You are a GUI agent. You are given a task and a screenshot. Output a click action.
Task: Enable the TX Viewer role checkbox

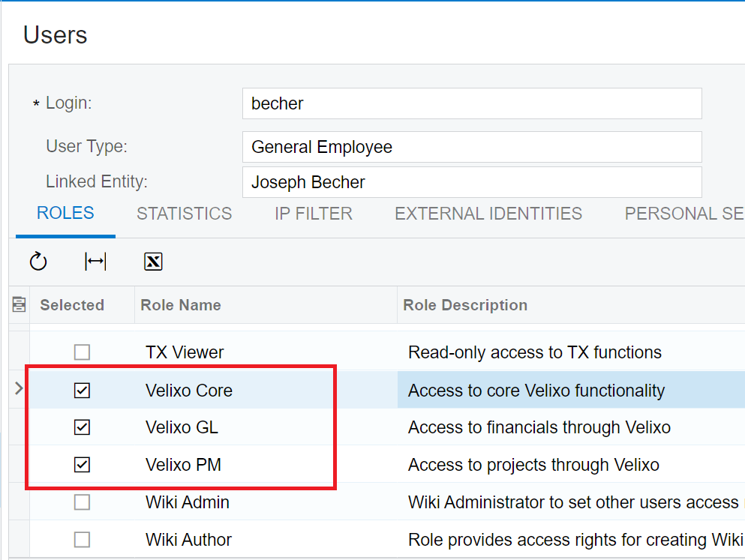[x=83, y=352]
